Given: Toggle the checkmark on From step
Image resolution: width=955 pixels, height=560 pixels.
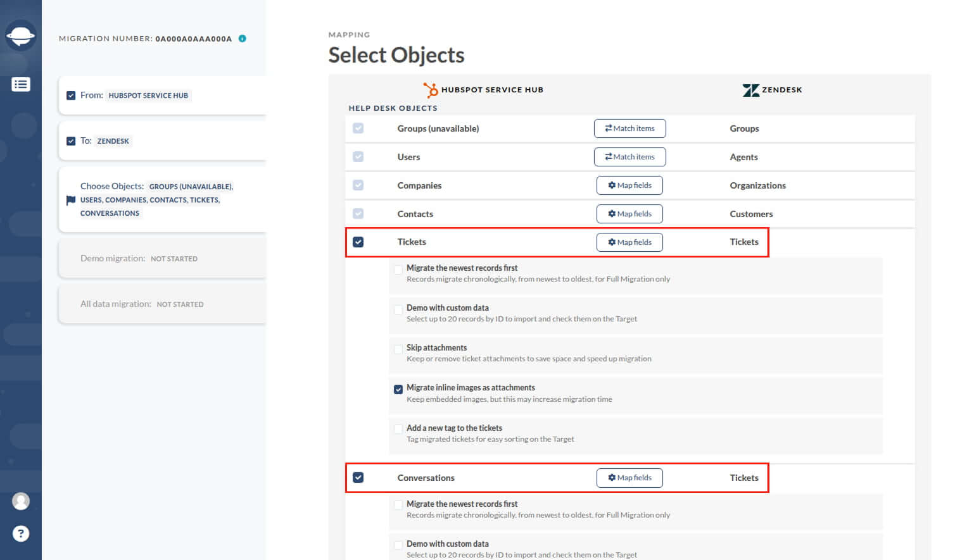Looking at the screenshot, I should coord(71,96).
